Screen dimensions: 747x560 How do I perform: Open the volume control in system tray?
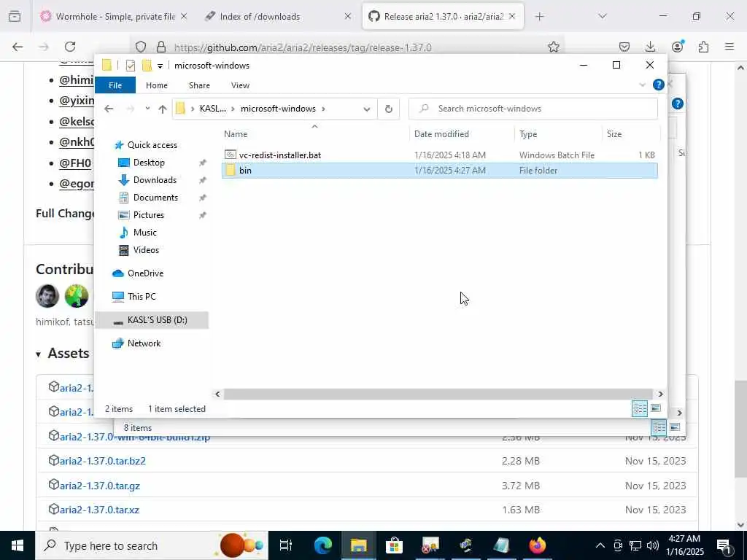[x=653, y=545]
